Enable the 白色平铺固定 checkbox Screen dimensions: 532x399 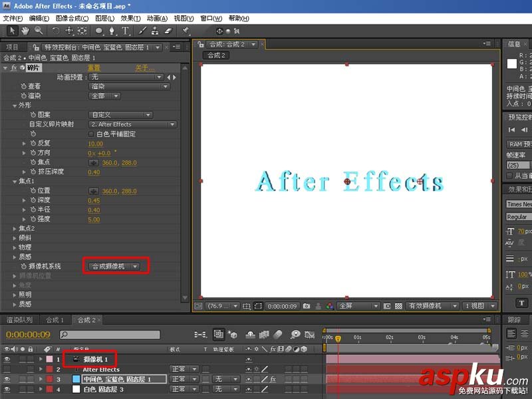pos(91,134)
